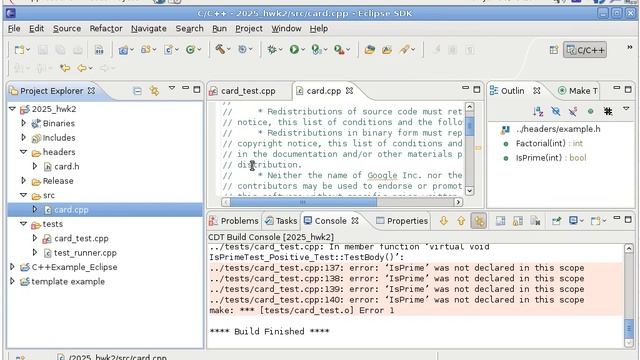The width and height of the screenshot is (640, 360).
Task: Collapse the headers folder
Action: pos(24,152)
